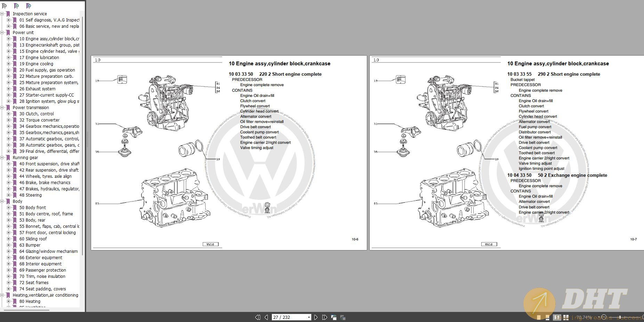Select two-page facing view
The width and height of the screenshot is (644, 322).
(x=557, y=317)
